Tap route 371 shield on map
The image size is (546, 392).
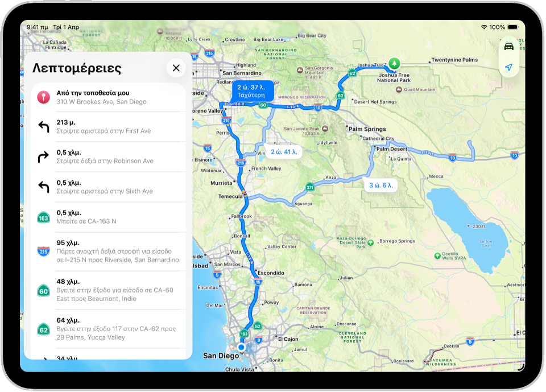click(310, 187)
